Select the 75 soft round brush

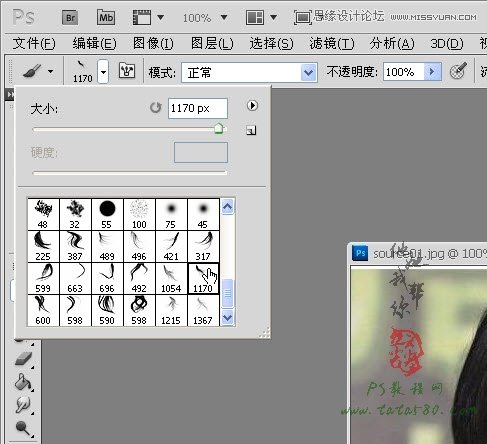point(171,214)
